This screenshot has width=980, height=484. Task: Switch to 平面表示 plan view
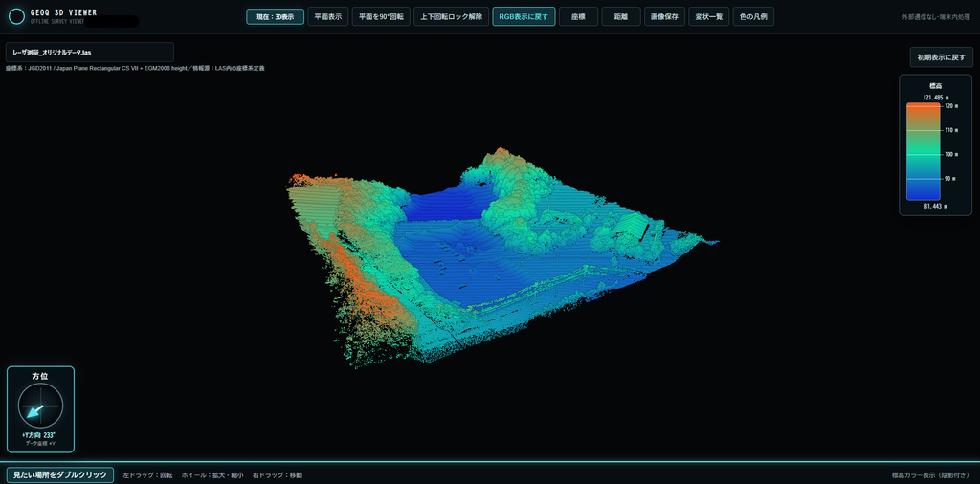coord(327,16)
